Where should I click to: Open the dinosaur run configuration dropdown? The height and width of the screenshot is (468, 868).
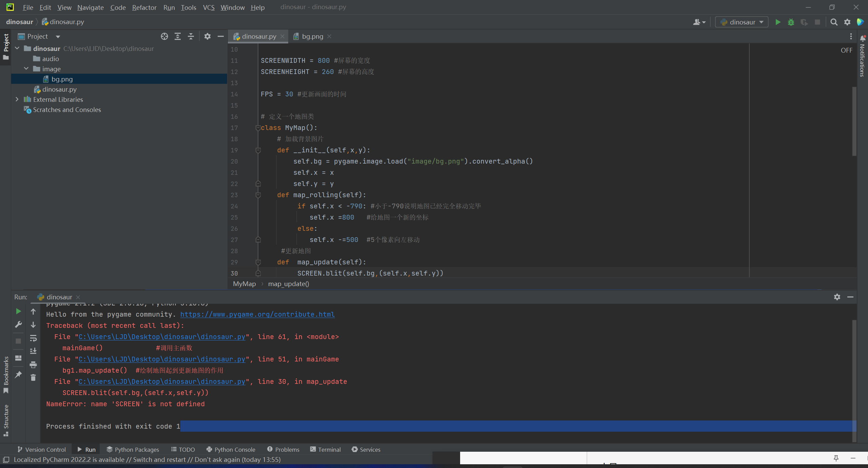pyautogui.click(x=742, y=22)
